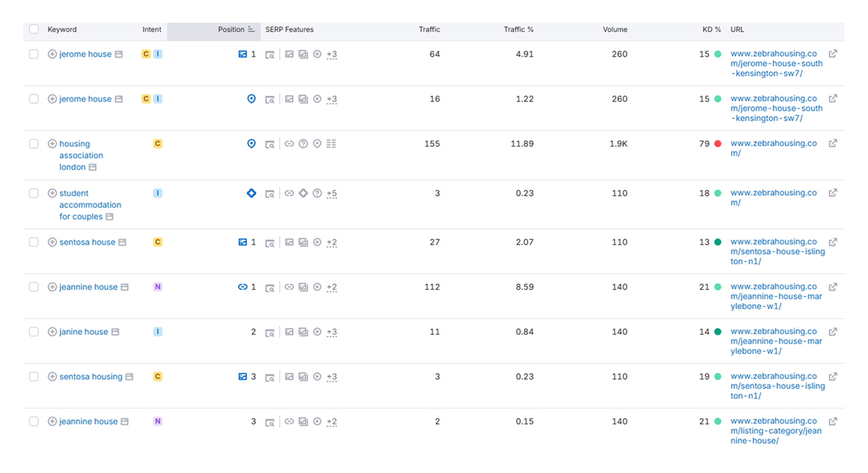868x473 pixels.
Task: Open SERP snapshot icon after 'sentosa housing' keyword
Action: [129, 377]
